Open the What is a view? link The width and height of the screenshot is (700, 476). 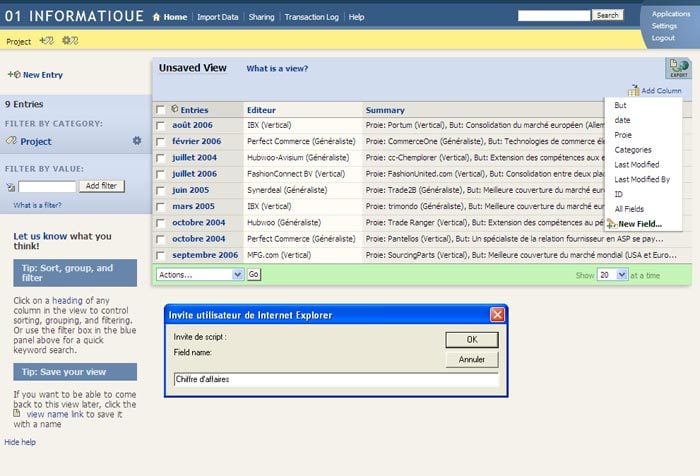pyautogui.click(x=277, y=69)
